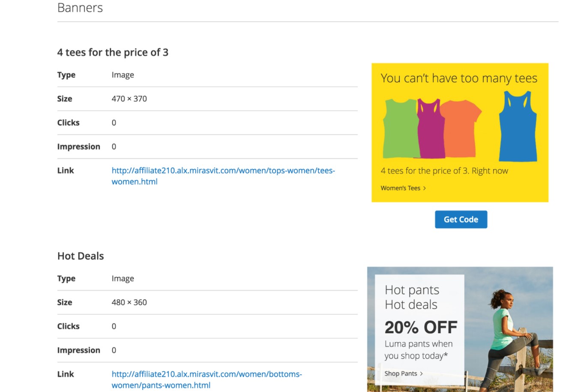Screen dimensions: 563x392
Task: Click the Hot Deals section title
Action: 81,256
